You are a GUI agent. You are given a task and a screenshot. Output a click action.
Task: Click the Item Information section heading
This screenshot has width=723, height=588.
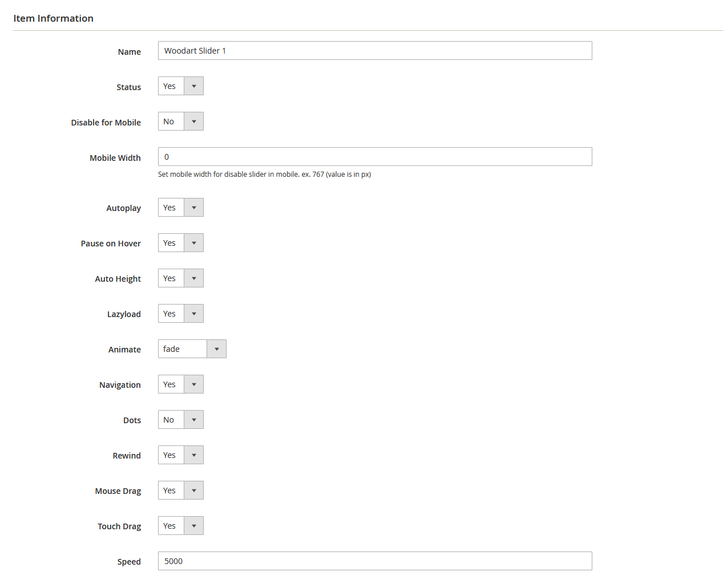coord(53,18)
